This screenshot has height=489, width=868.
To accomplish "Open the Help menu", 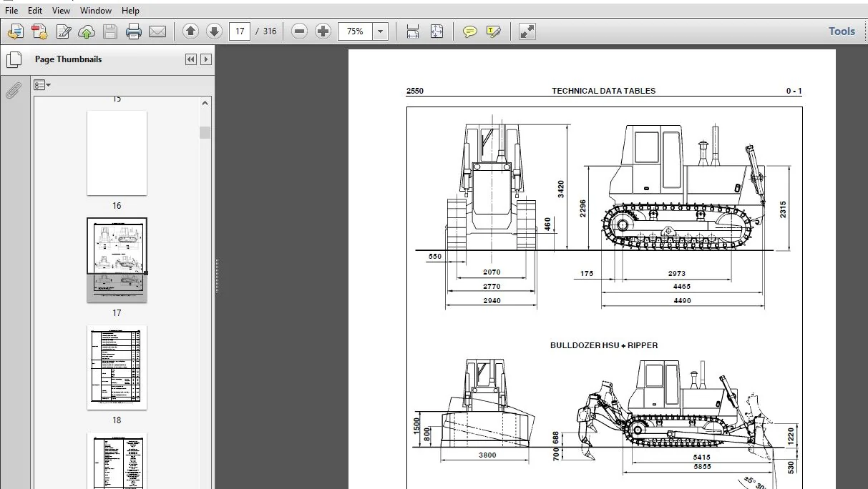I will pyautogui.click(x=130, y=11).
